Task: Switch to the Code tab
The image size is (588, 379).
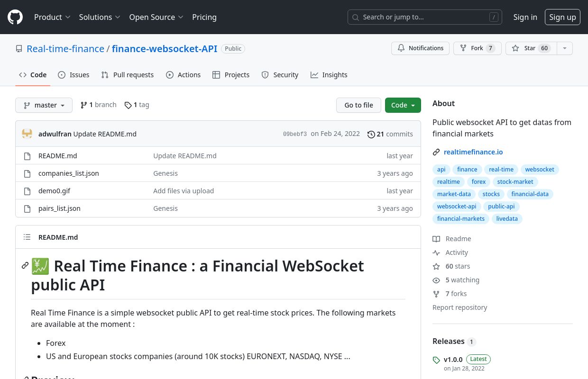Action: pos(33,75)
